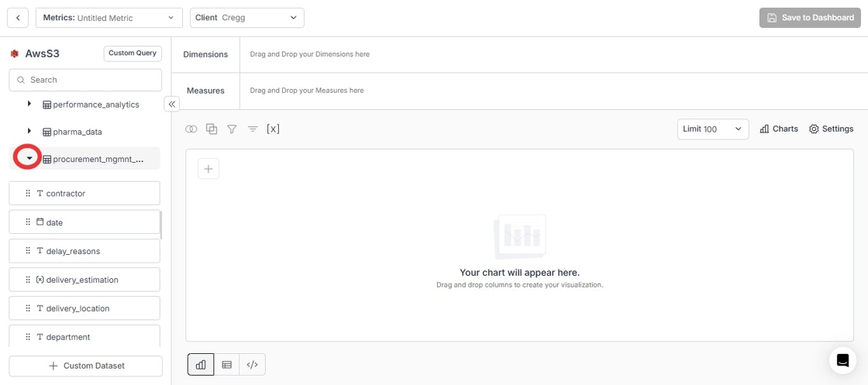Click the AwsS3 datasource icon
Viewport: 868px width, 385px height.
(x=15, y=53)
